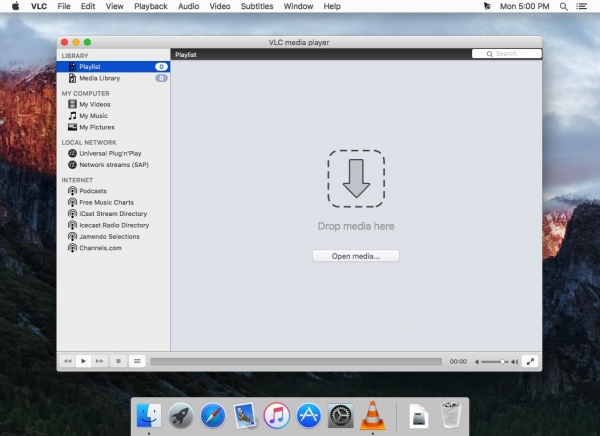Open the document stack in the Dock
Image resolution: width=600 pixels, height=436 pixels.
419,416
